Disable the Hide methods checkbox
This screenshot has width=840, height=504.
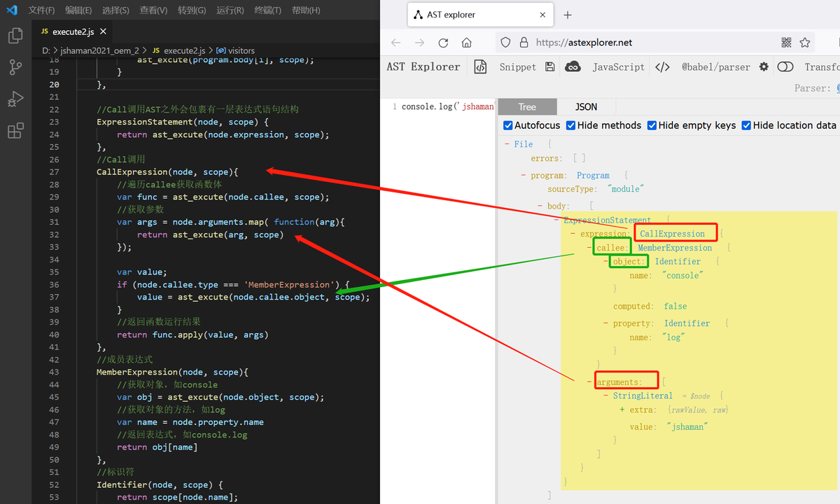click(571, 125)
